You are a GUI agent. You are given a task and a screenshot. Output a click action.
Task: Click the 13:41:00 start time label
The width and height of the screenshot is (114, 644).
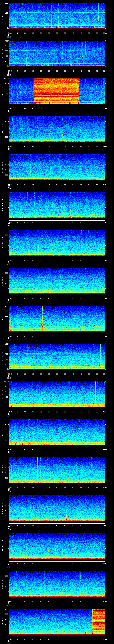click(9, 487)
